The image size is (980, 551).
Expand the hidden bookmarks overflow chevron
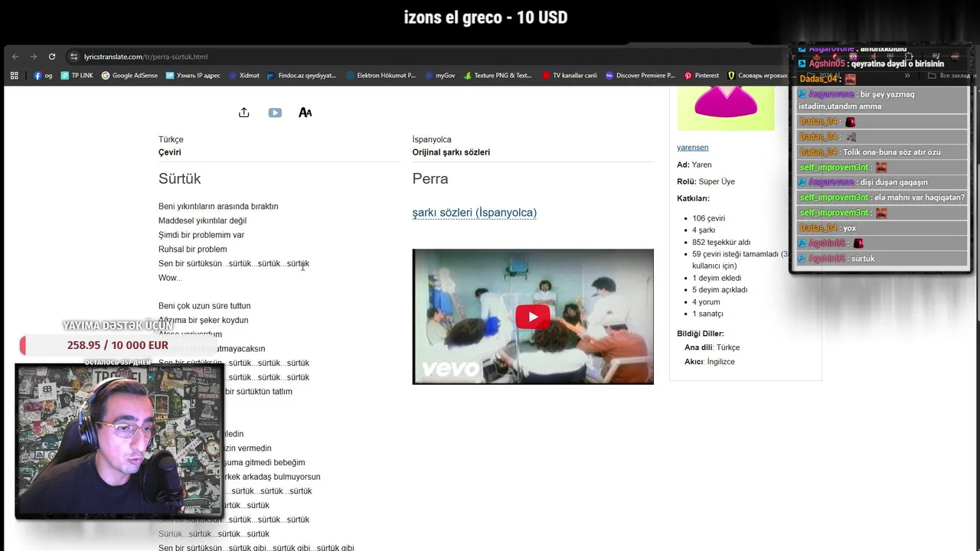(907, 76)
